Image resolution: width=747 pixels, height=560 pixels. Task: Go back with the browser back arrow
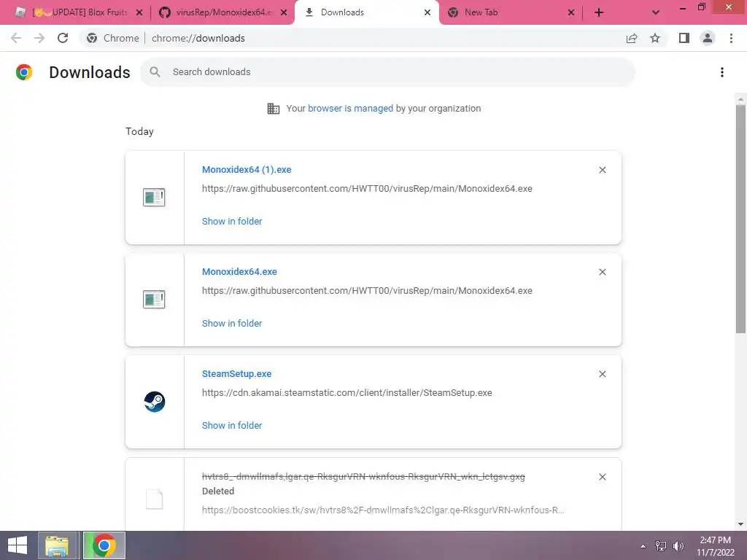16,38
